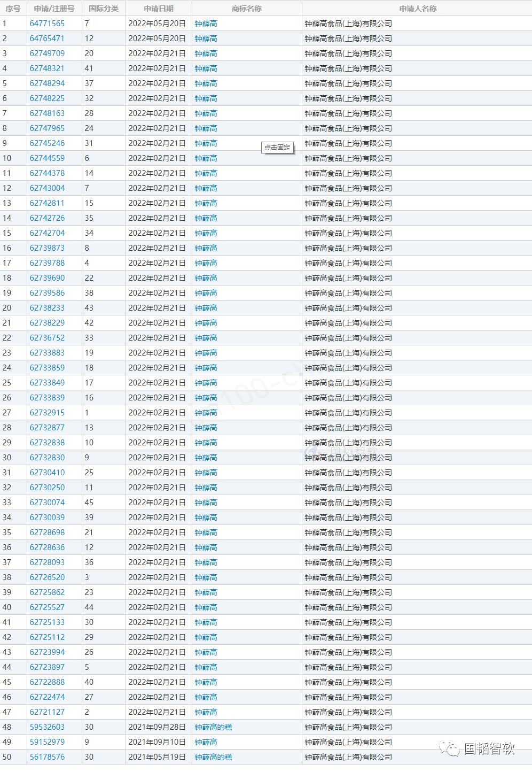Open application number 62744559
The image size is (532, 772).
[47, 158]
